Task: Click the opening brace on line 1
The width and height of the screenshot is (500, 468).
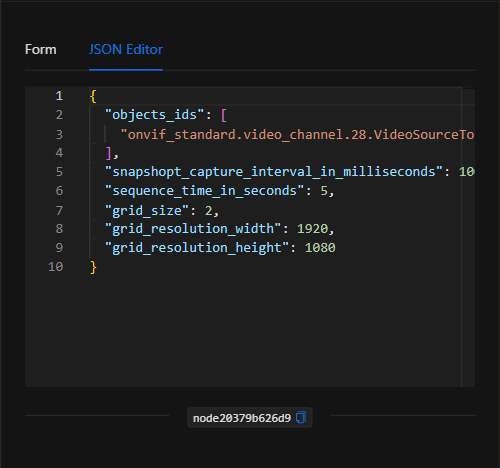Action: point(93,96)
